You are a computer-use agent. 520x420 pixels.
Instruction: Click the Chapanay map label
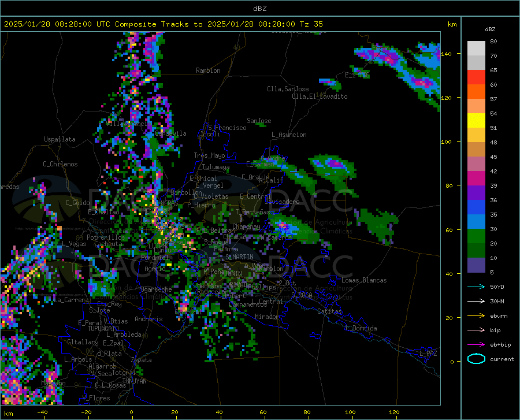coord(246,226)
